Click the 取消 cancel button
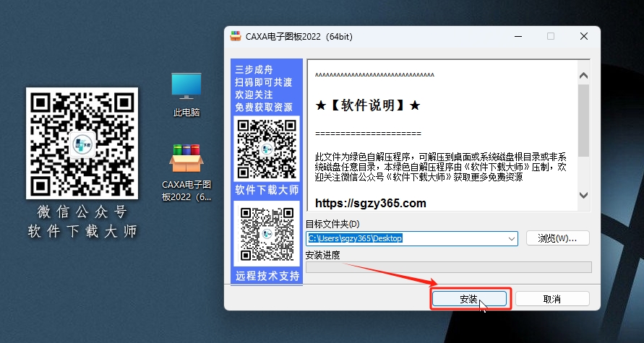 [x=552, y=299]
